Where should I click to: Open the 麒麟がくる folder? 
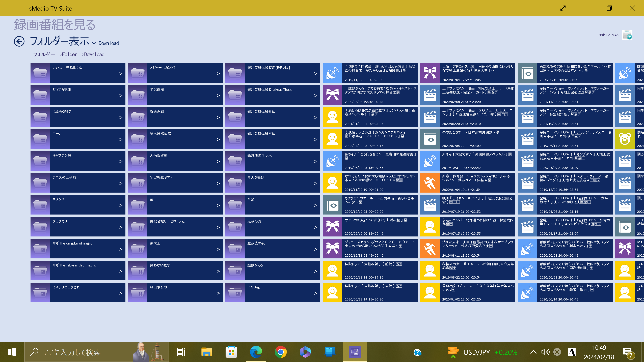coord(273,270)
